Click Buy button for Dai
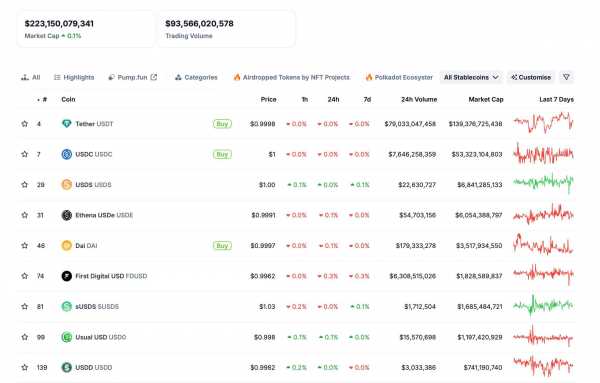This screenshot has width=600, height=383. point(222,246)
